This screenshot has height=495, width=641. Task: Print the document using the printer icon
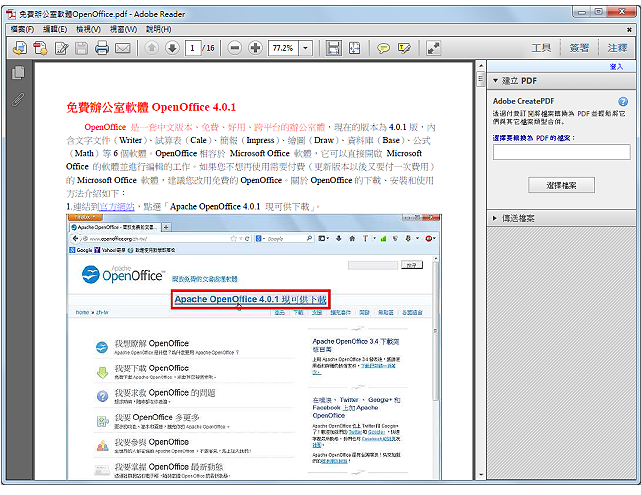pos(102,48)
